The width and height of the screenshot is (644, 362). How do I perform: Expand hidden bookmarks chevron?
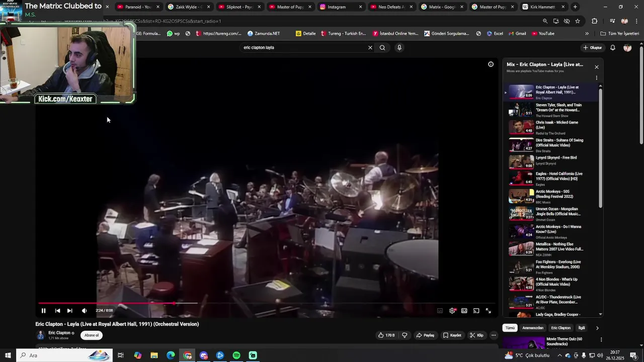pos(587,34)
